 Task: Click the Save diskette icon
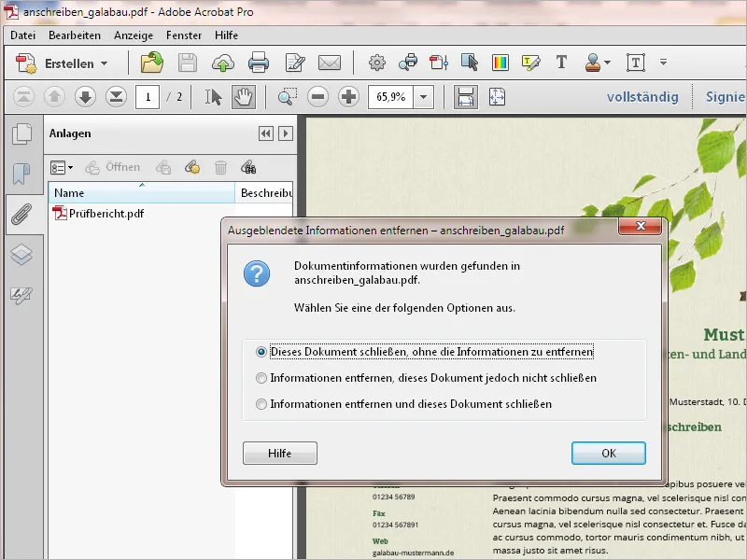tap(188, 63)
